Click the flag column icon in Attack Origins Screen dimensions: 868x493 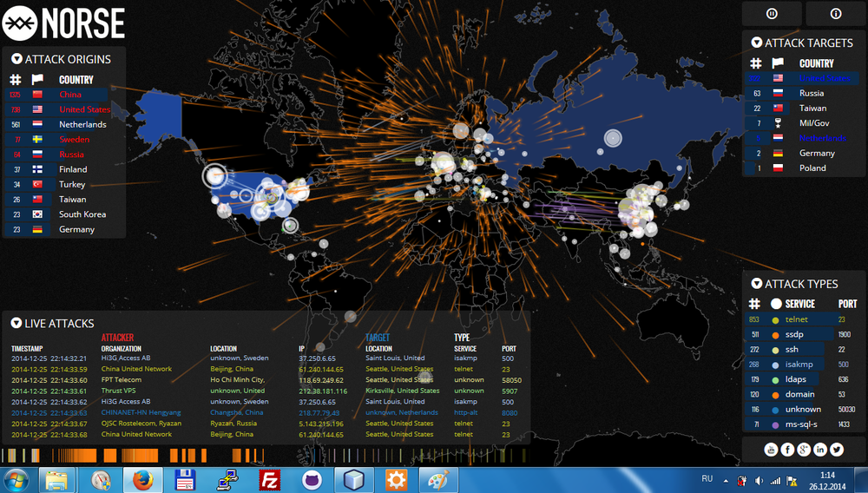[x=37, y=80]
